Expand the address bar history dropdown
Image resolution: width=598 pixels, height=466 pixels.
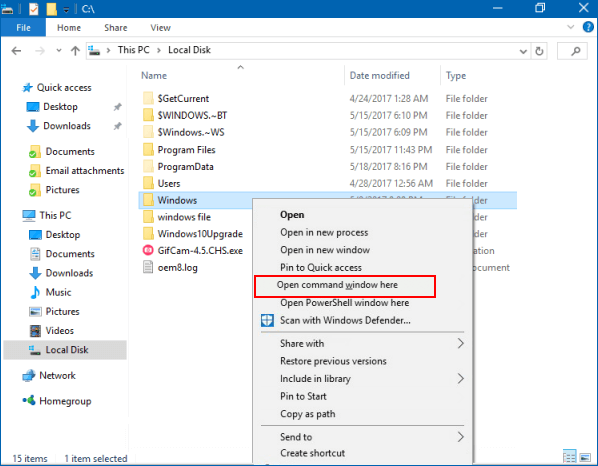pyautogui.click(x=523, y=51)
